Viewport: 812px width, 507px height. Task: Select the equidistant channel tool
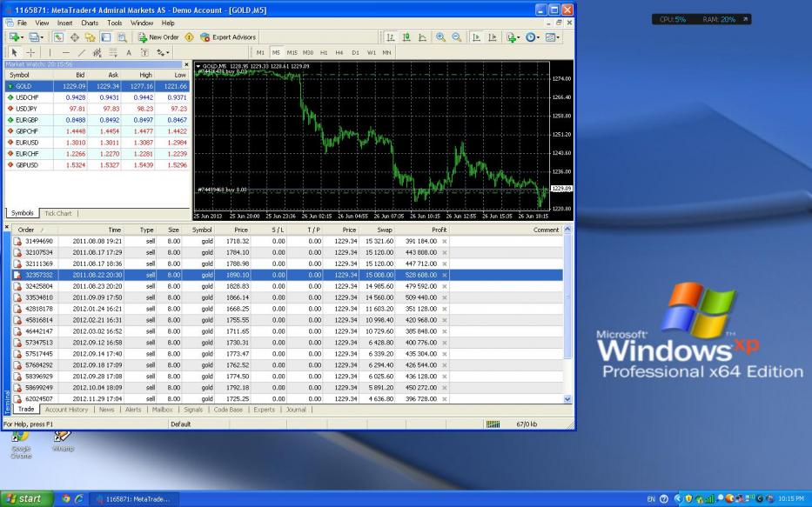point(97,53)
